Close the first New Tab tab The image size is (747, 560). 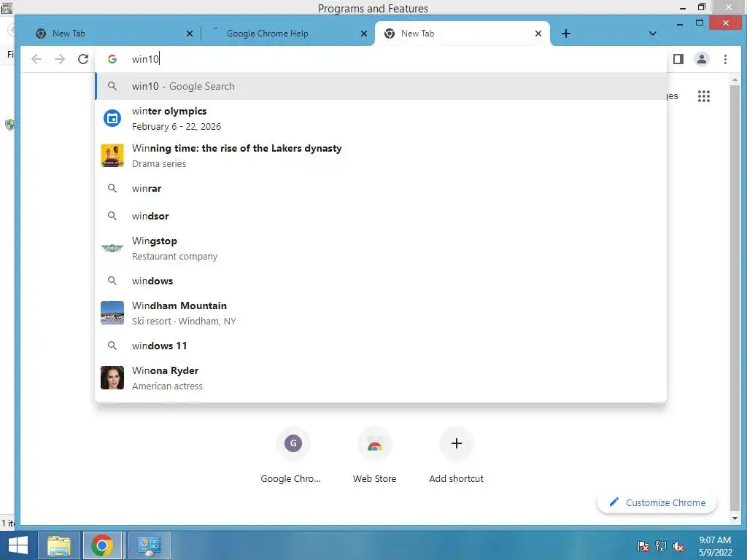[189, 34]
